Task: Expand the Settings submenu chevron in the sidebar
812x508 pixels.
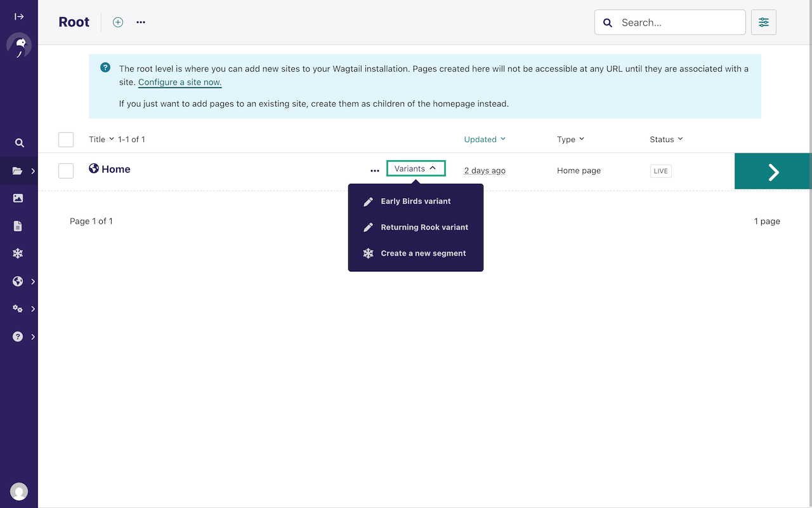Action: tap(33, 309)
